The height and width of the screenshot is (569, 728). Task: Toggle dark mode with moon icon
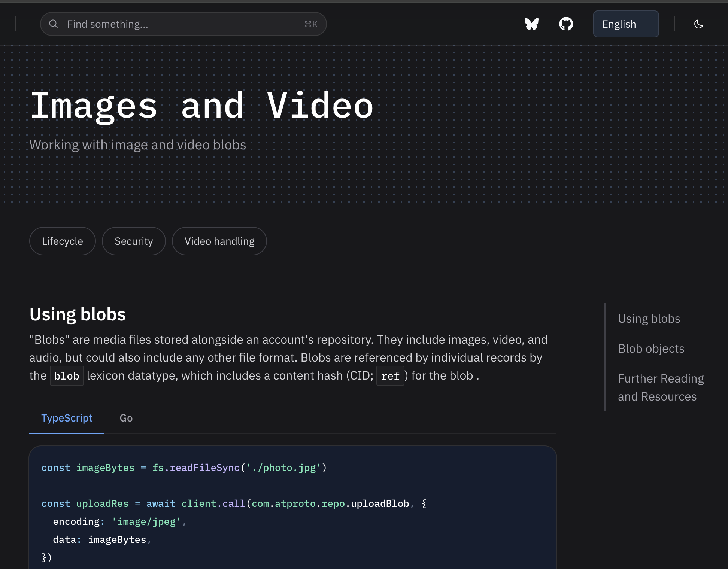click(698, 24)
